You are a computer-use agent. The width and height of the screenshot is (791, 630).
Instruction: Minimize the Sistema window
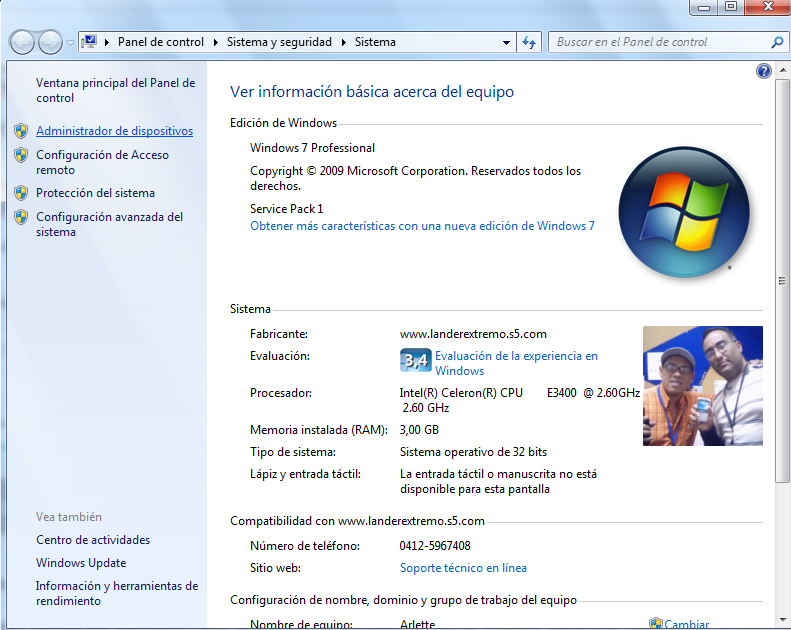704,7
